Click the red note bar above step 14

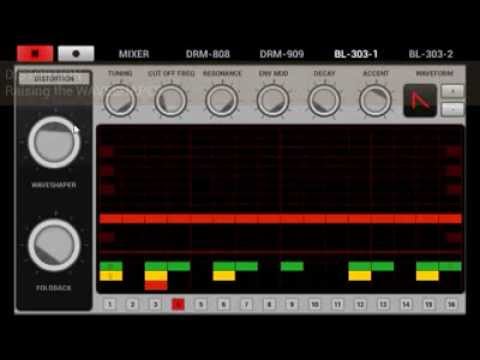point(405,219)
